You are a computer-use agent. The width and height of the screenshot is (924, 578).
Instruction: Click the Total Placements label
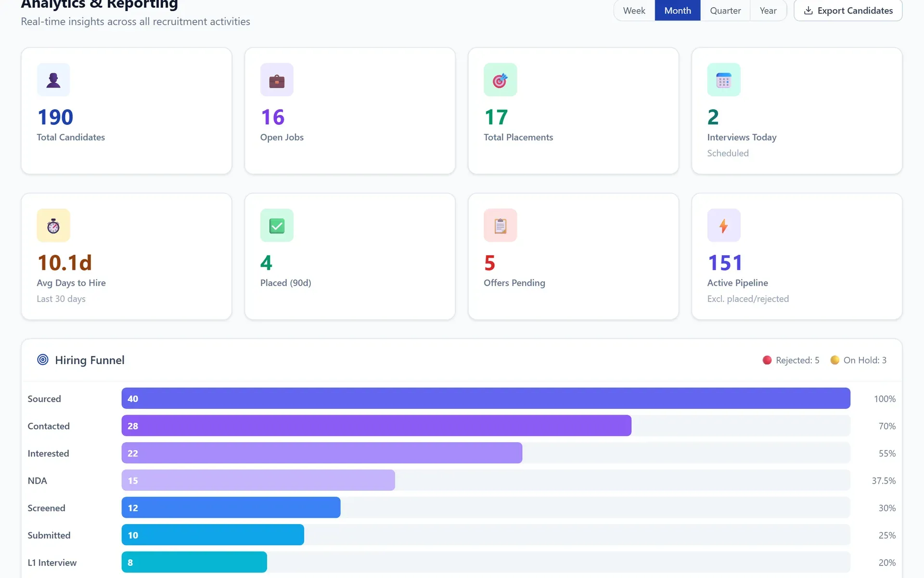click(518, 137)
